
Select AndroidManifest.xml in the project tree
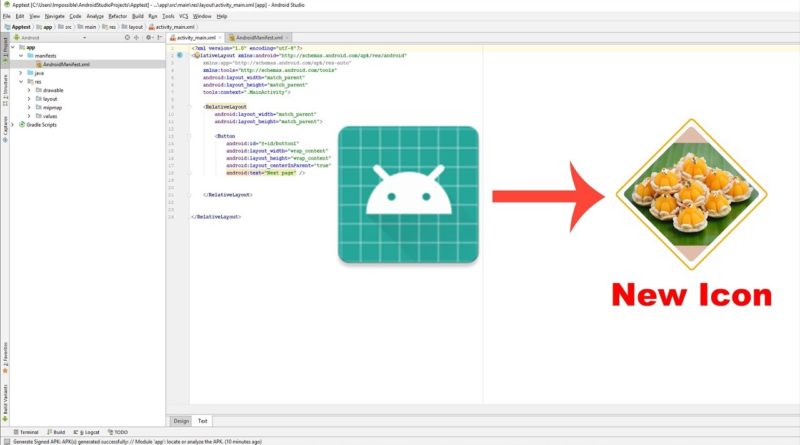click(x=87, y=65)
